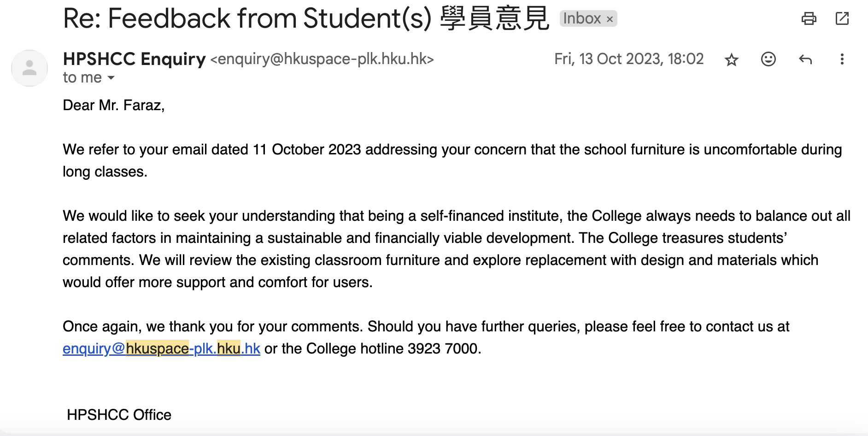Click the subject line "Re: Feedback from Student(s)"
This screenshot has height=436, width=868.
pyautogui.click(x=247, y=19)
